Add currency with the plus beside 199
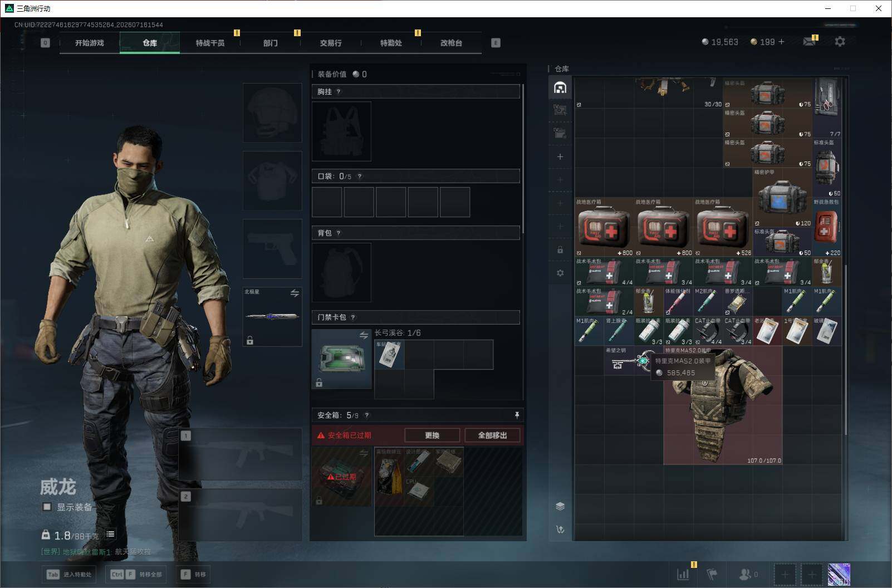 (781, 42)
